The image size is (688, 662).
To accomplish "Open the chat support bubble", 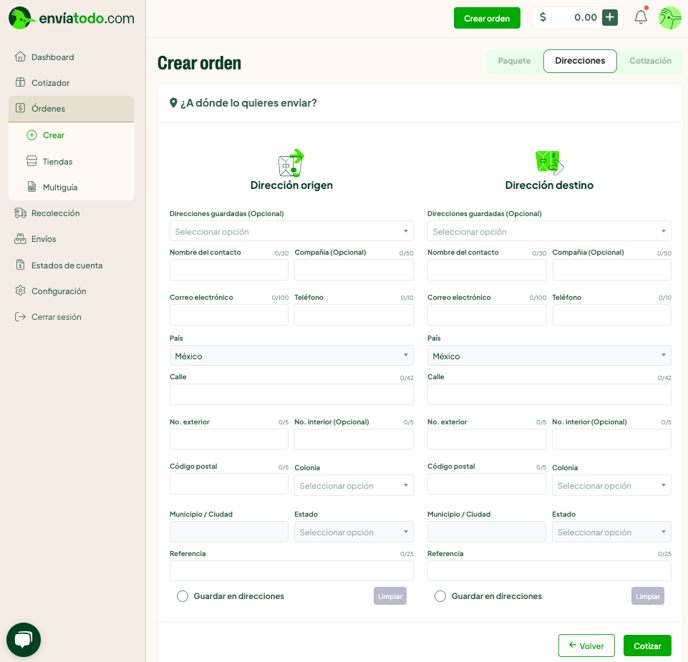I will [24, 639].
